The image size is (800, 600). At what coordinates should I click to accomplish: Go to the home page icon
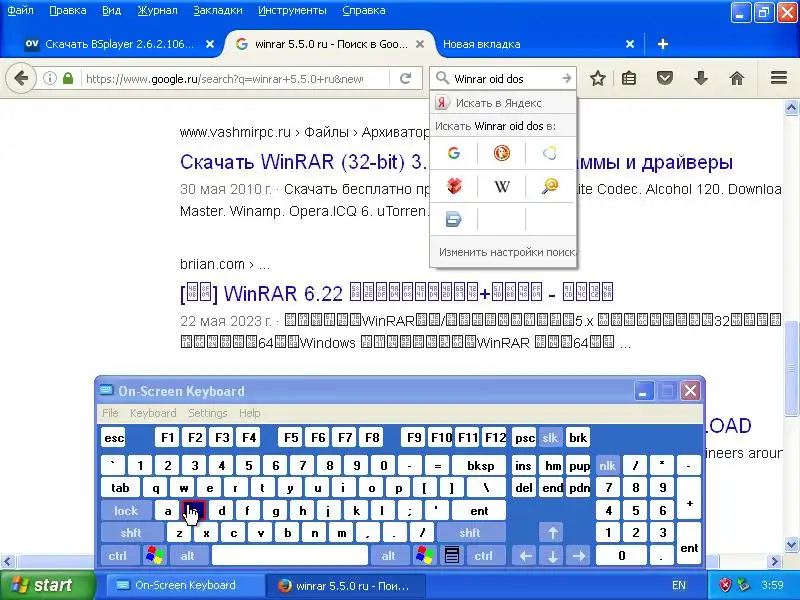click(x=737, y=78)
